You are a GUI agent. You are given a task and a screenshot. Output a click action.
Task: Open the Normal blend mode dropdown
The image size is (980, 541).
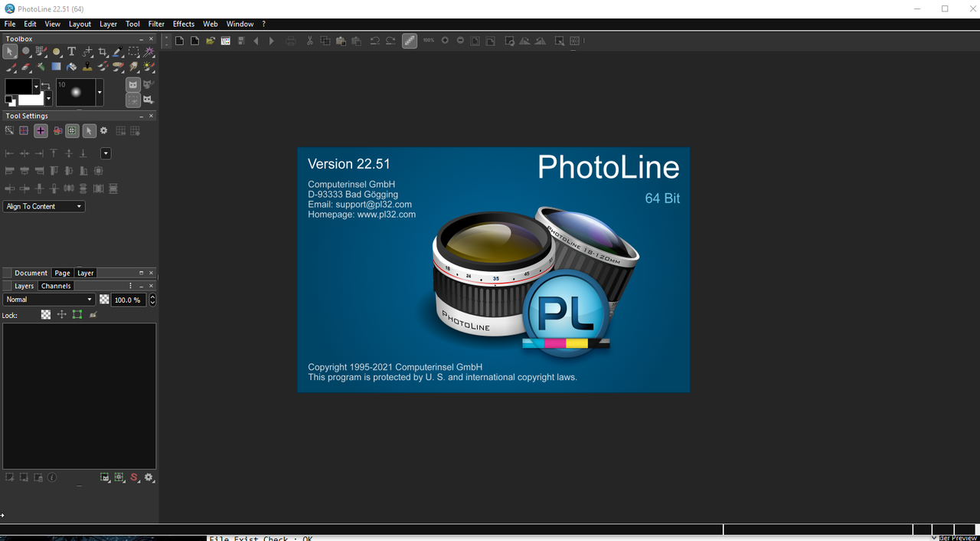pyautogui.click(x=49, y=300)
